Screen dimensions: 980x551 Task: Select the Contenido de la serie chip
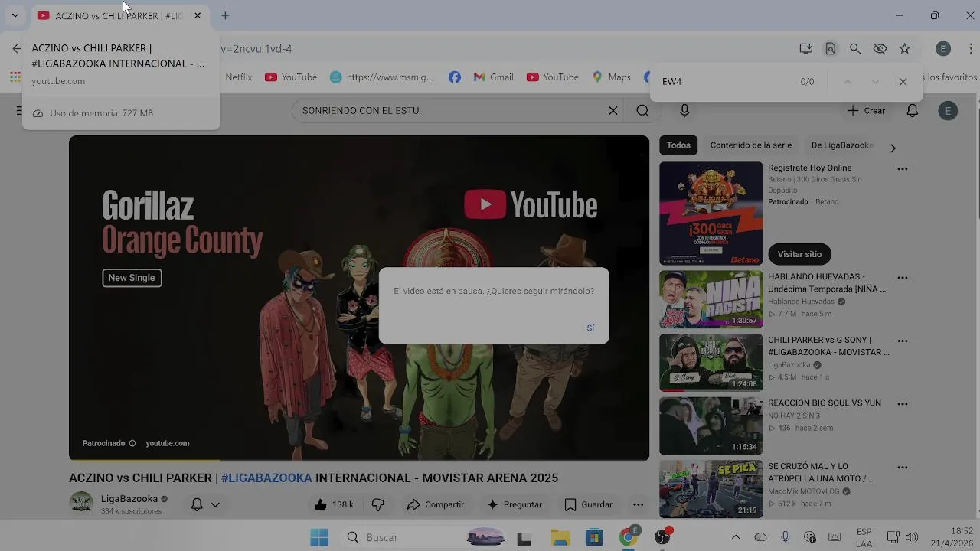point(751,145)
